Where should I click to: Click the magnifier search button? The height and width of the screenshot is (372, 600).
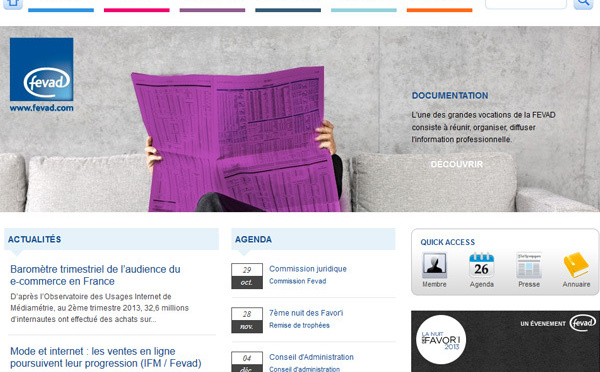pos(583,4)
